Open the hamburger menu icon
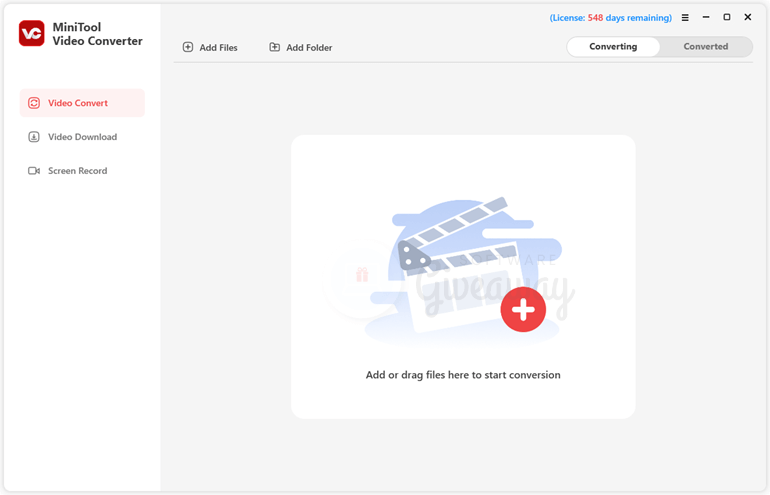This screenshot has height=495, width=770. coord(685,18)
